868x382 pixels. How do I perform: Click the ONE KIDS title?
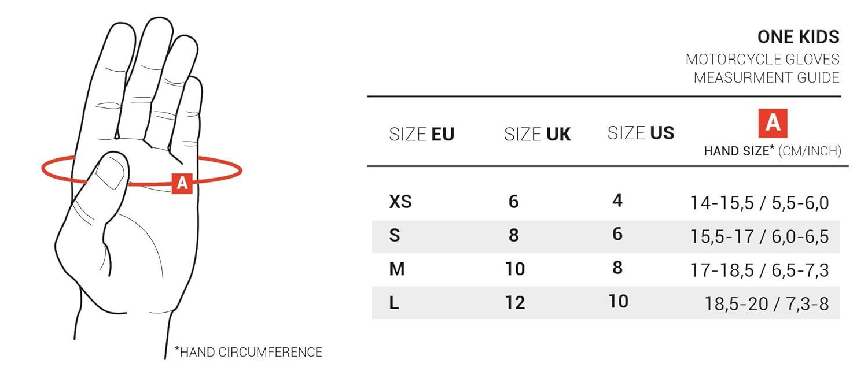[798, 37]
